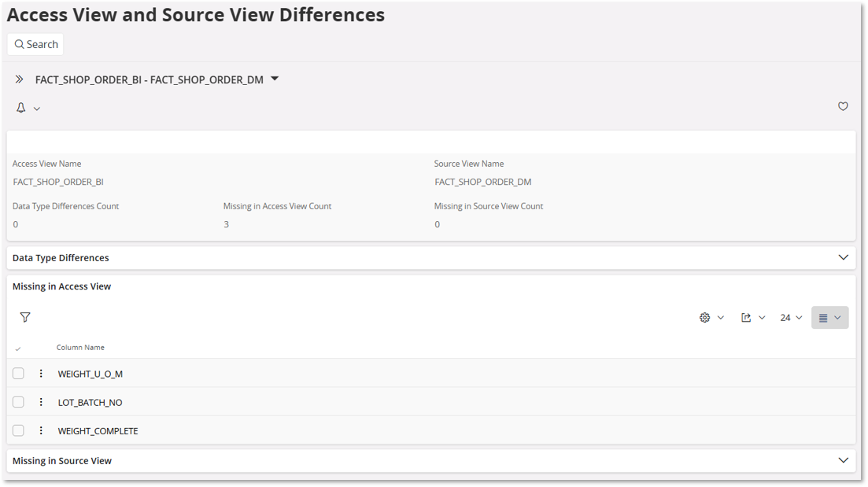Open FACT_SHOP_ORDER_BI record selector dropdown arrow
Screen dimensions: 868x487
[x=275, y=79]
